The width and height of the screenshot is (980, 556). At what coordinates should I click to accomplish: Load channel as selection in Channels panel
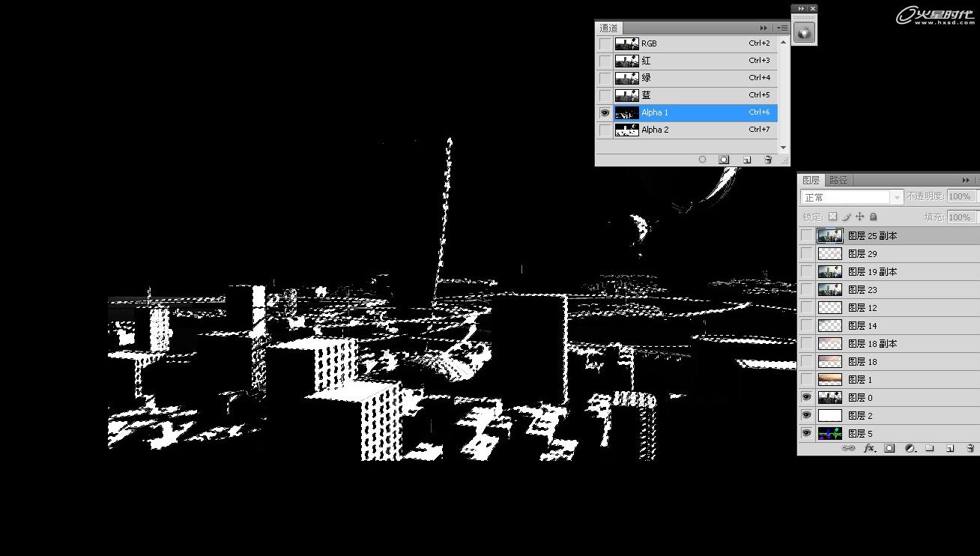702,159
